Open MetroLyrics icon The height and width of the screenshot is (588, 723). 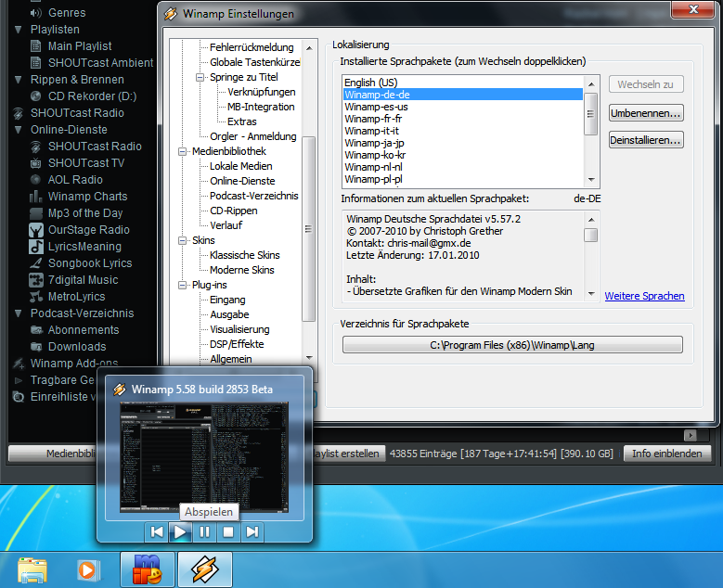pos(35,296)
